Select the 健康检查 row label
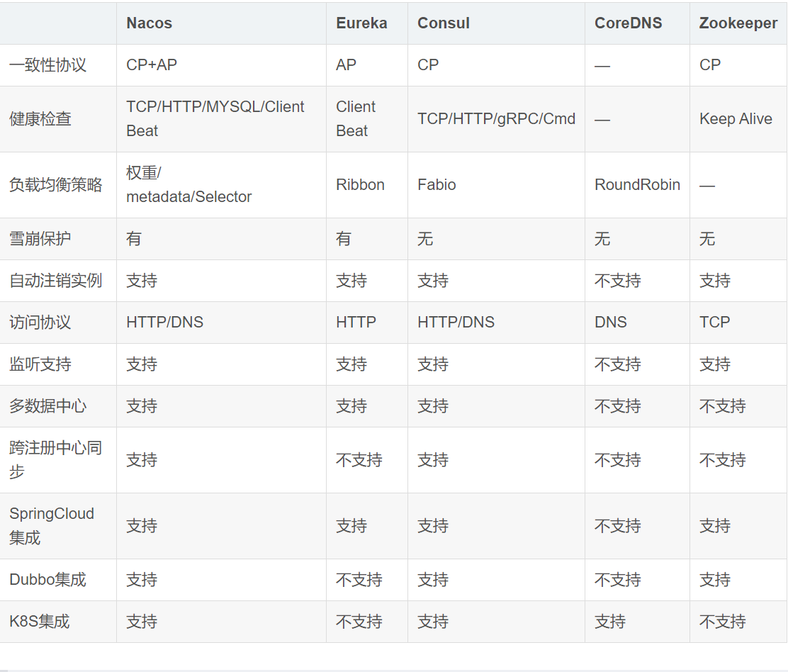The image size is (788, 672). point(40,119)
